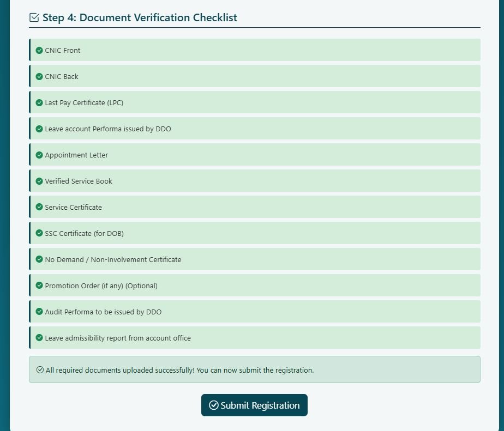The image size is (504, 431).
Task: Click check icon beside Service Certificate
Action: point(39,207)
